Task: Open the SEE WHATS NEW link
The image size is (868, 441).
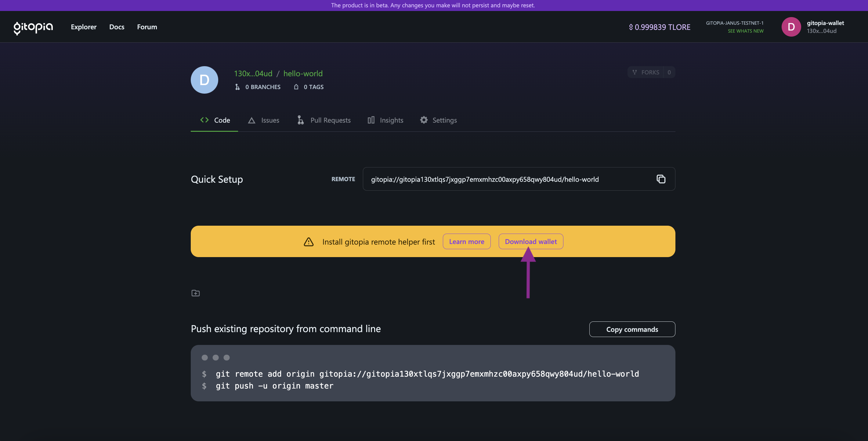Action: click(x=746, y=31)
